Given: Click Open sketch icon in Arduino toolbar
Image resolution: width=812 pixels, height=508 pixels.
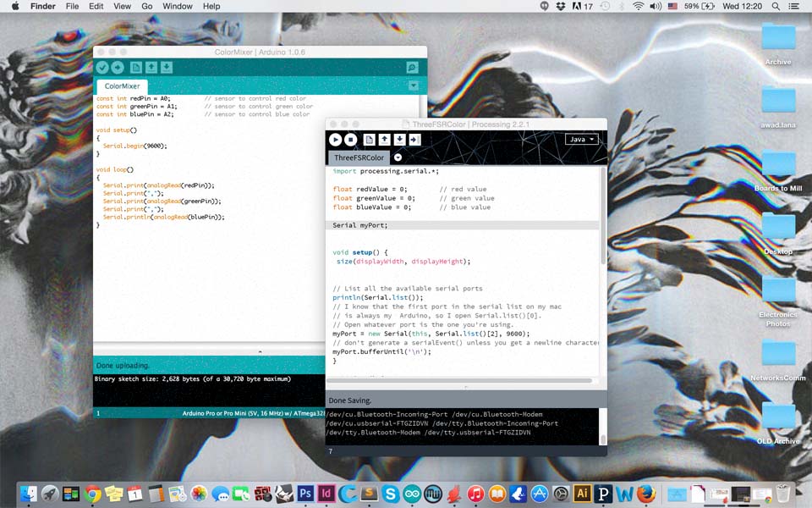Looking at the screenshot, I should click(151, 68).
